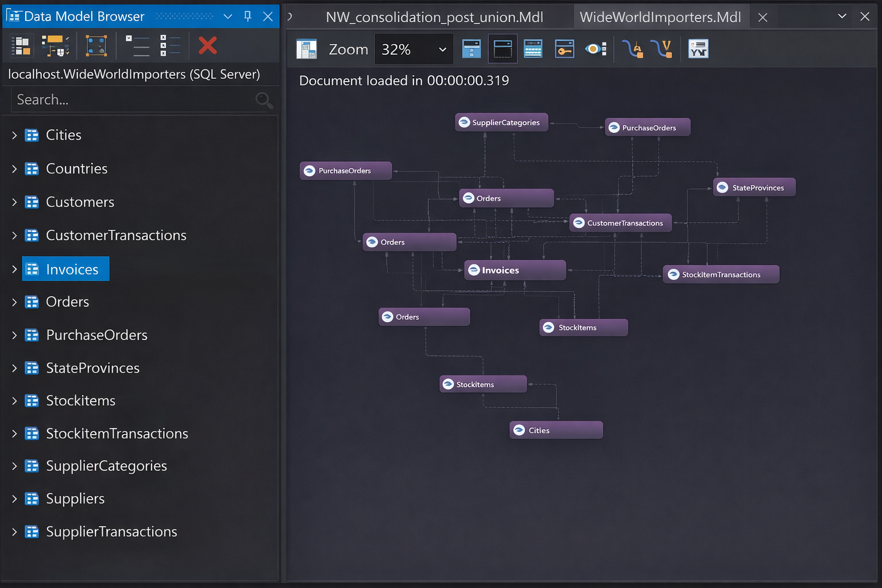Click the Document loaded in 00:00:00.319 message
The image size is (882, 588).
click(404, 80)
